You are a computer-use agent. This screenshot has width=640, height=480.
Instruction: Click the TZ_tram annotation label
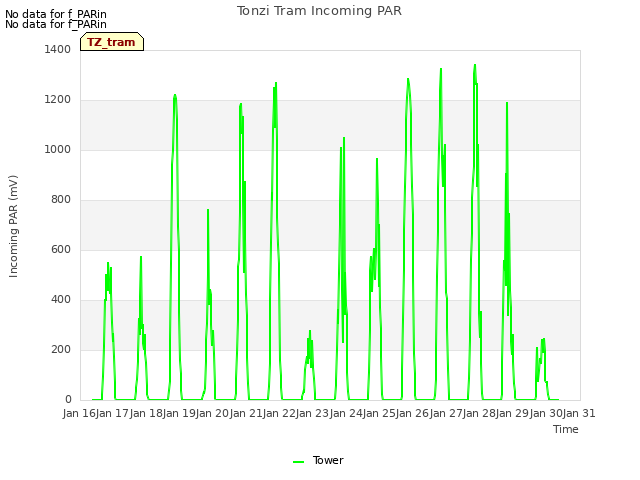(111, 42)
